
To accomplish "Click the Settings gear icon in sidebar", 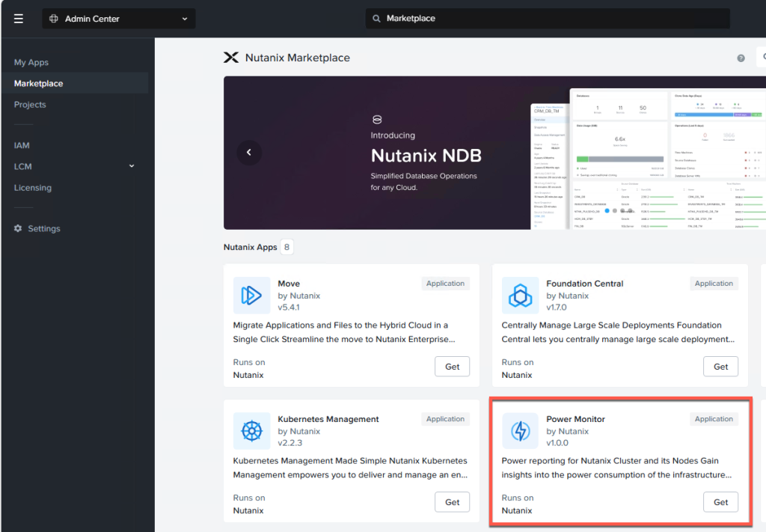I will click(18, 229).
